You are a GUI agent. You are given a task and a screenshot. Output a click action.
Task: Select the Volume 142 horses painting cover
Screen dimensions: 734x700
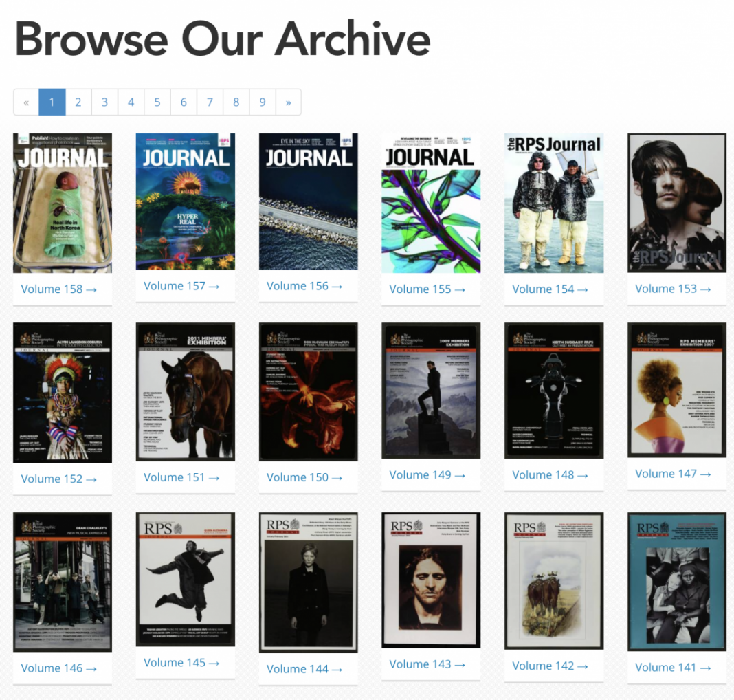553,581
